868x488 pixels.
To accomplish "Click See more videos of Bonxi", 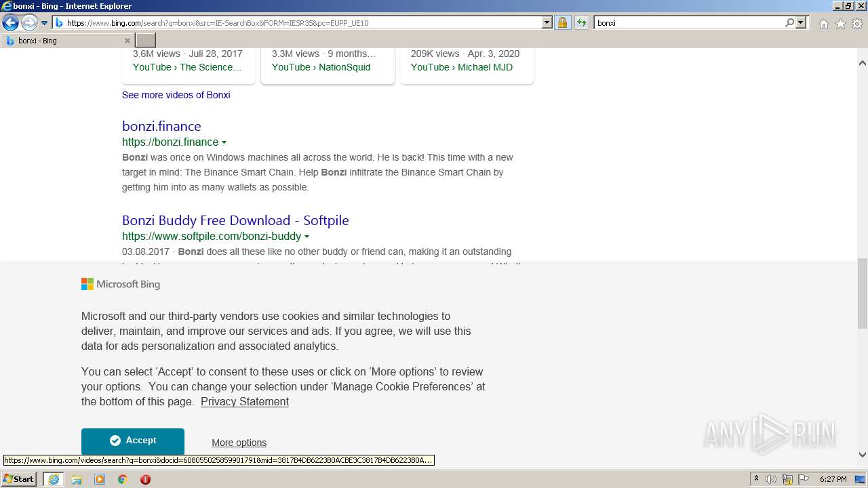I will coord(176,95).
